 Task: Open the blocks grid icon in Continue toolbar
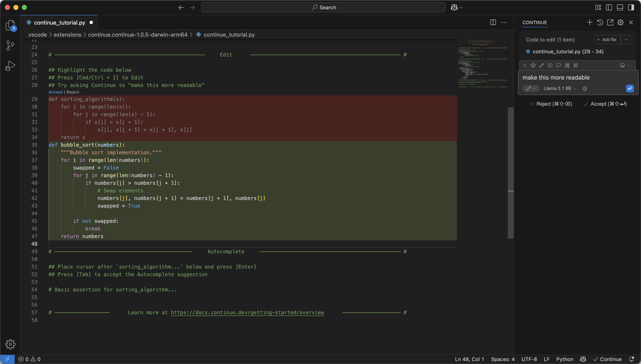tap(576, 65)
